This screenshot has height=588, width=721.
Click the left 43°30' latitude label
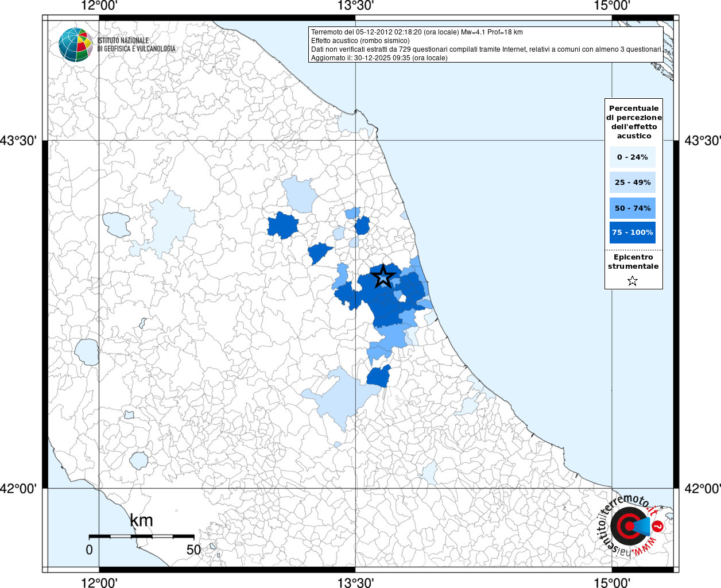click(18, 141)
